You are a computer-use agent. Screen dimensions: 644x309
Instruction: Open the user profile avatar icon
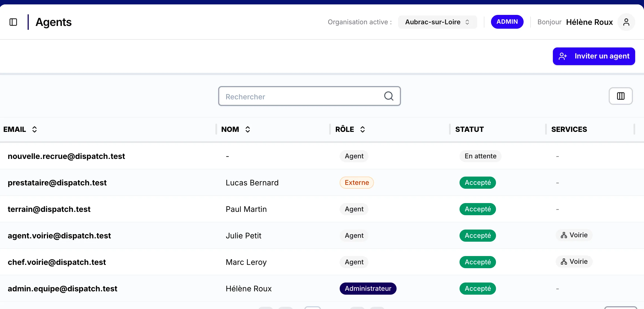(626, 22)
